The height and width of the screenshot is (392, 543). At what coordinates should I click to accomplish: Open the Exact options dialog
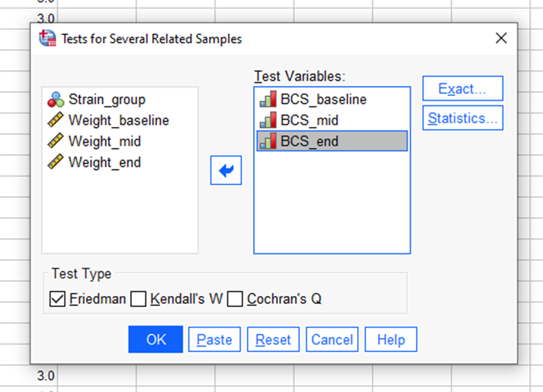pyautogui.click(x=463, y=88)
